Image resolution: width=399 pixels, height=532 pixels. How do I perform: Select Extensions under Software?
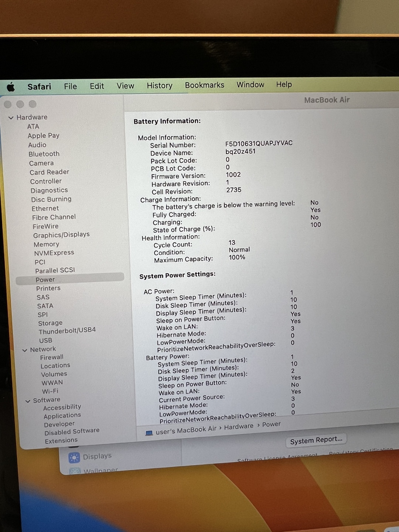(61, 441)
